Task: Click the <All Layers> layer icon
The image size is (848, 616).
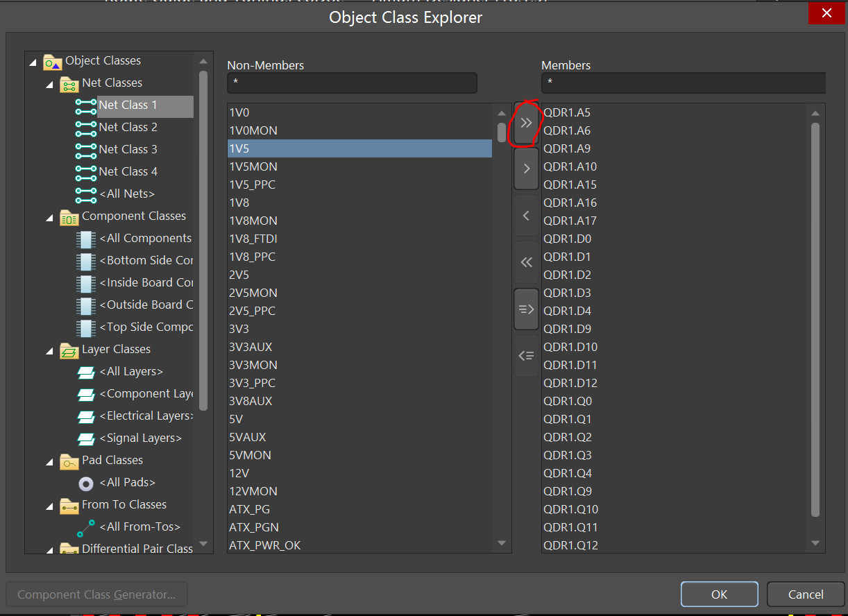Action: (86, 373)
